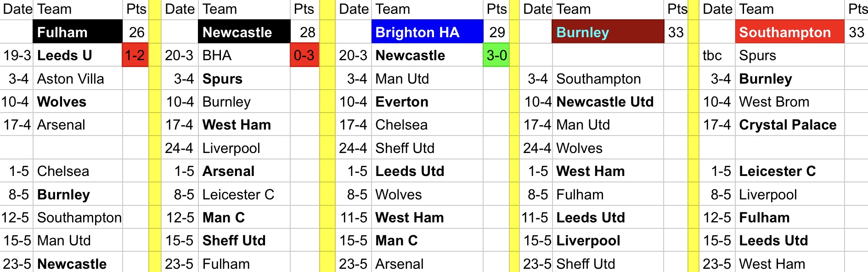Click Leicester C in Southampton's fixture list

coord(789,171)
